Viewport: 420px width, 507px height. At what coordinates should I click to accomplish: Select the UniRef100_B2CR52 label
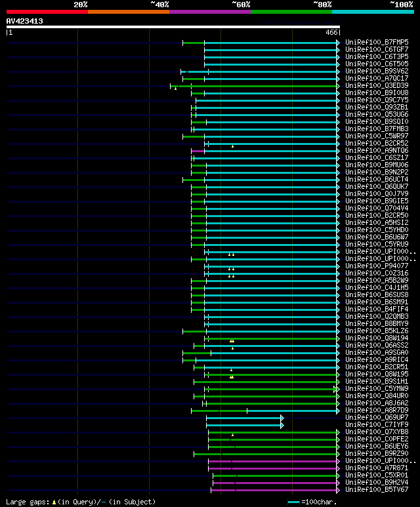(377, 143)
